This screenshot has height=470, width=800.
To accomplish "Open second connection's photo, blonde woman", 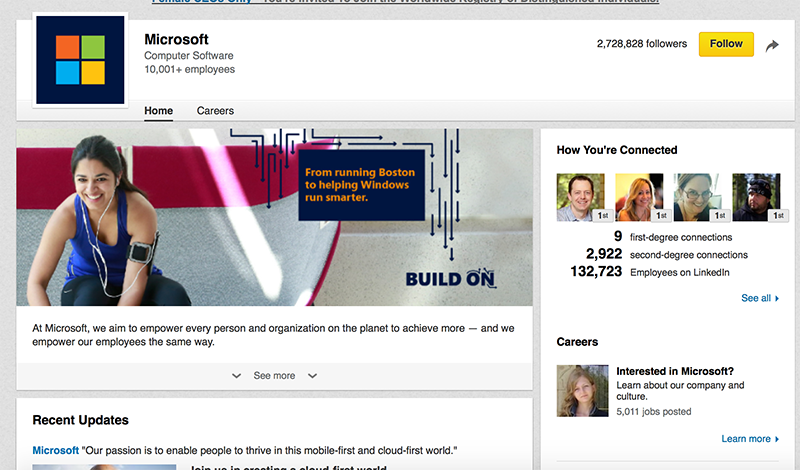I will 639,197.
